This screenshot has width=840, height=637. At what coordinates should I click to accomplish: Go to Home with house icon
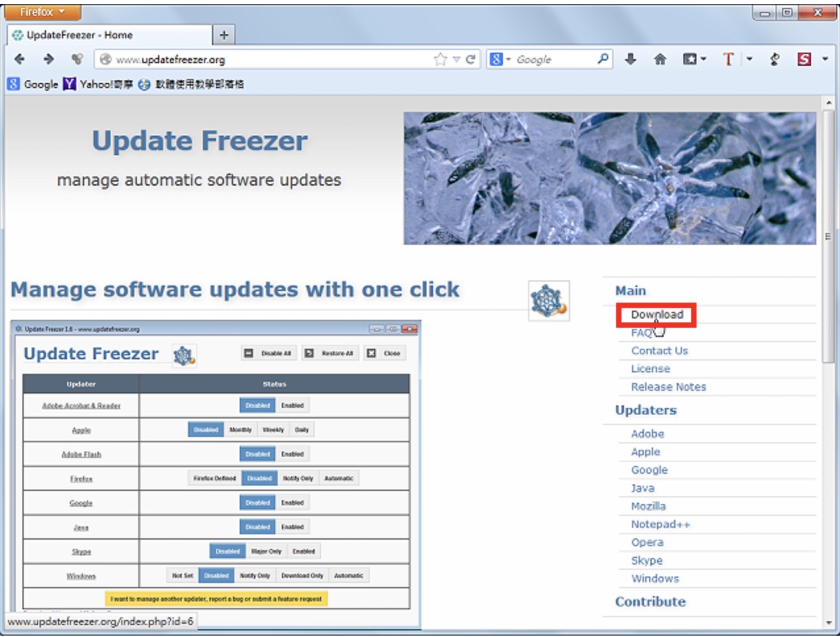(x=660, y=59)
